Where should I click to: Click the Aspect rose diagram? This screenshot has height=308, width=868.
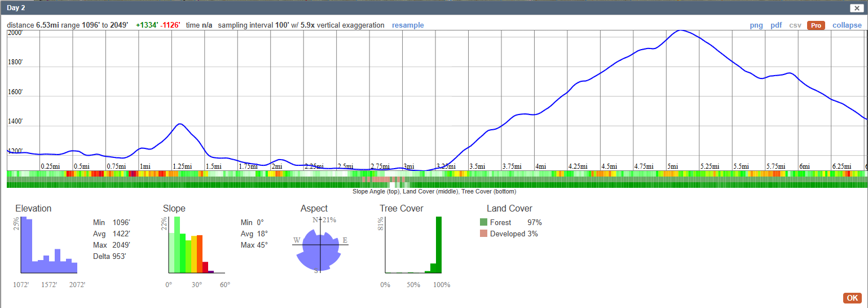pos(321,246)
